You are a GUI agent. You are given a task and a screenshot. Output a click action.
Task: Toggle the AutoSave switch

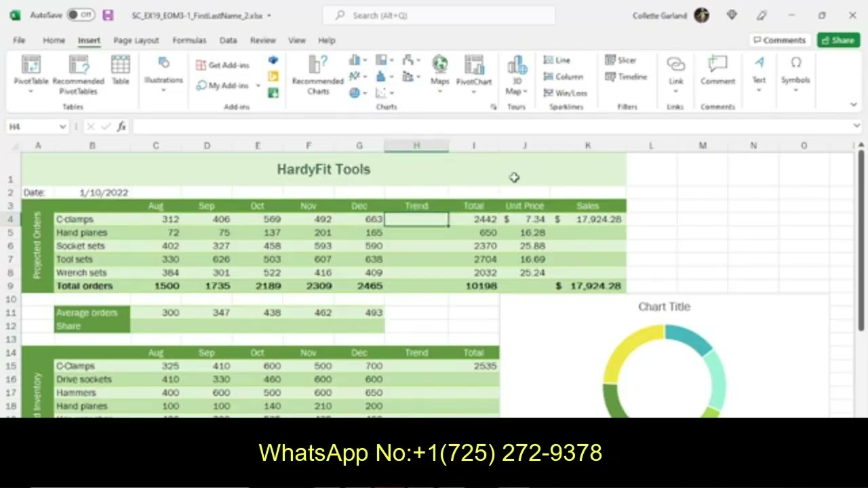(x=81, y=15)
